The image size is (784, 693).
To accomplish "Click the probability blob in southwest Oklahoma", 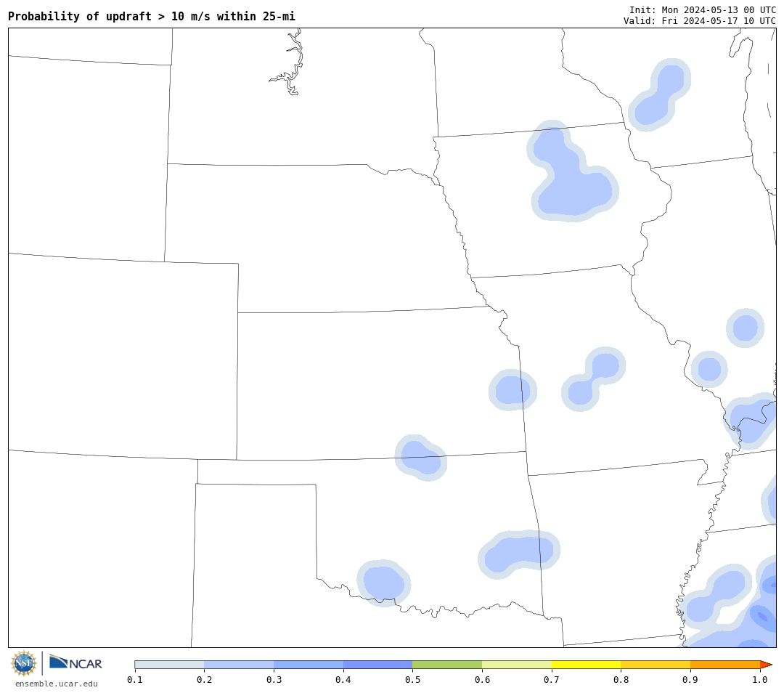I will pyautogui.click(x=383, y=583).
